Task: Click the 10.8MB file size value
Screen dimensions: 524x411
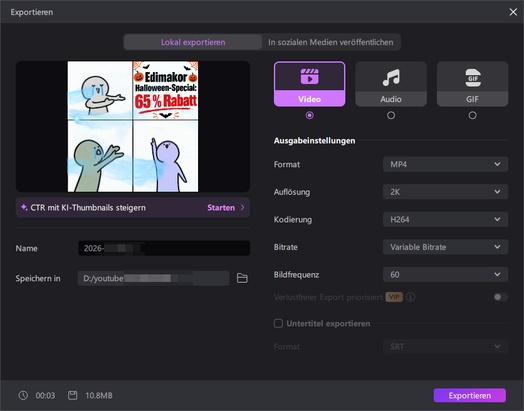Action: coord(99,395)
